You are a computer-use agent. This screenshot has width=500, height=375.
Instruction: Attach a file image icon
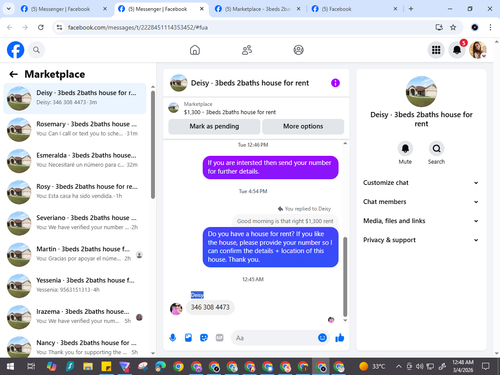[x=188, y=338]
